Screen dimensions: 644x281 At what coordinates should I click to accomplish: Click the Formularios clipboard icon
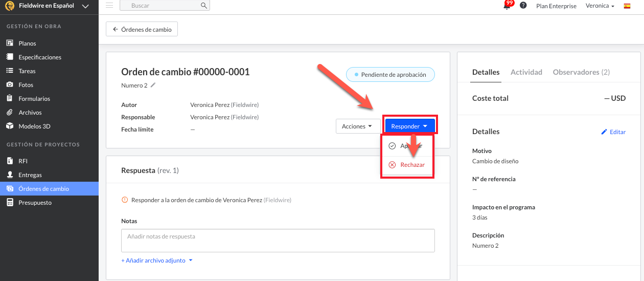[x=9, y=98]
